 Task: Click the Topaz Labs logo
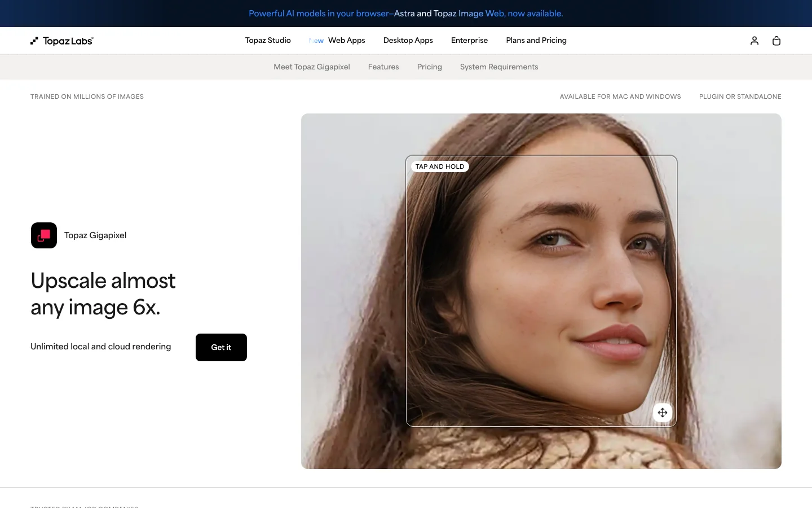62,41
